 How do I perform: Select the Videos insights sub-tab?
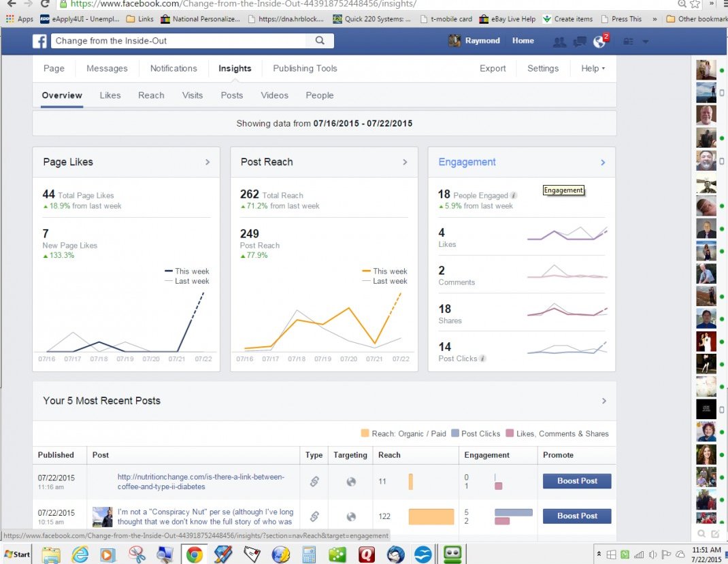pos(274,95)
